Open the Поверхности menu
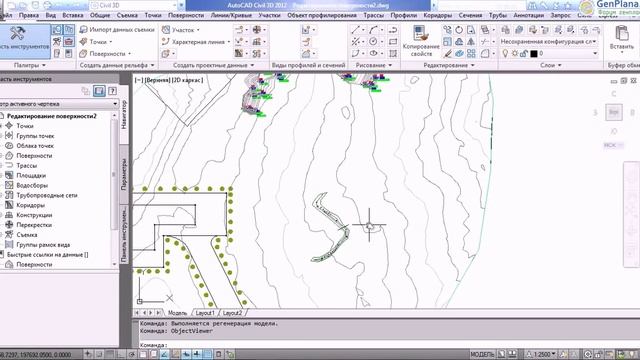The height and width of the screenshot is (360, 640). (x=186, y=15)
